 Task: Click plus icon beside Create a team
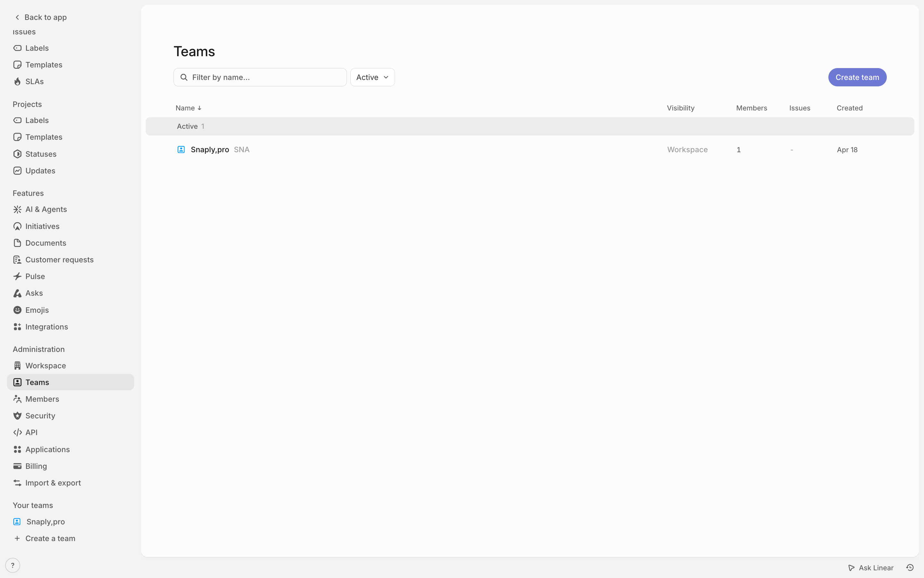point(17,538)
